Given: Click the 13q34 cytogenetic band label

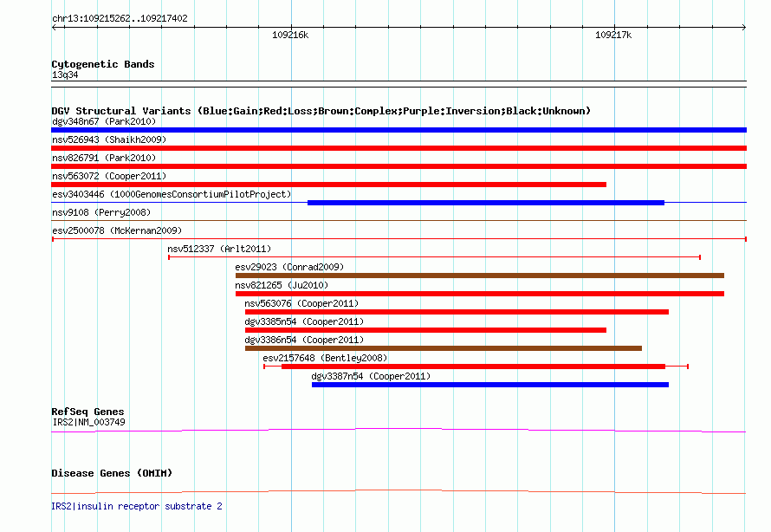Looking at the screenshot, I should pos(65,75).
